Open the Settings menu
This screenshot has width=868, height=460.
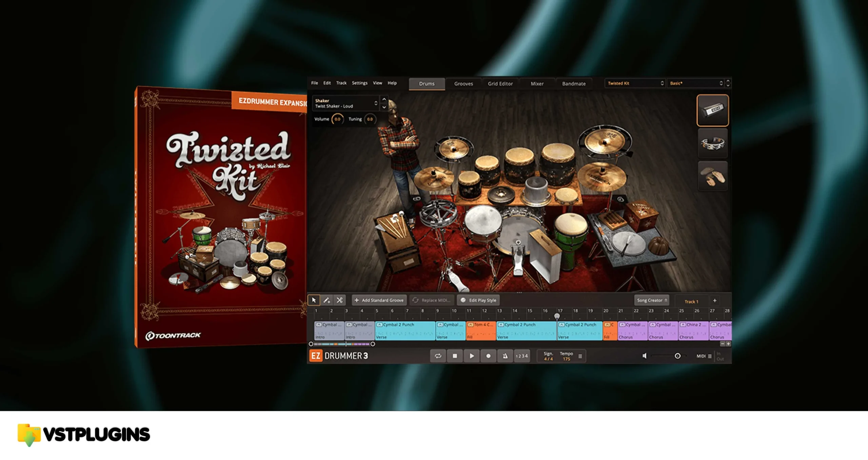click(x=360, y=83)
